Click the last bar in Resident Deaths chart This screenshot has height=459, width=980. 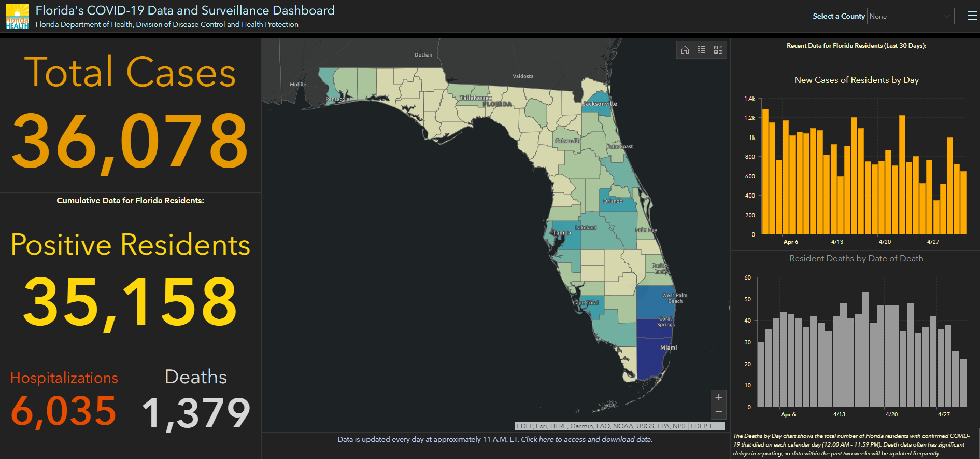tap(963, 383)
